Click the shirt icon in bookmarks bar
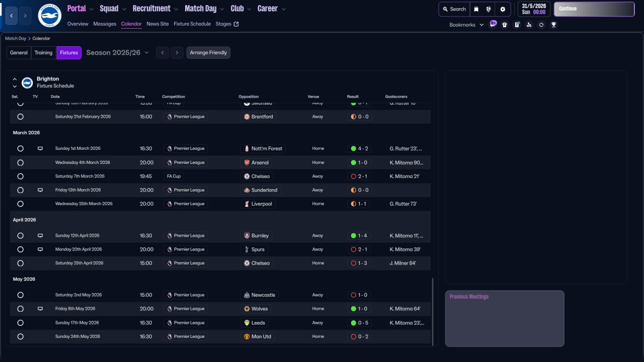644x362 pixels. pos(505,25)
